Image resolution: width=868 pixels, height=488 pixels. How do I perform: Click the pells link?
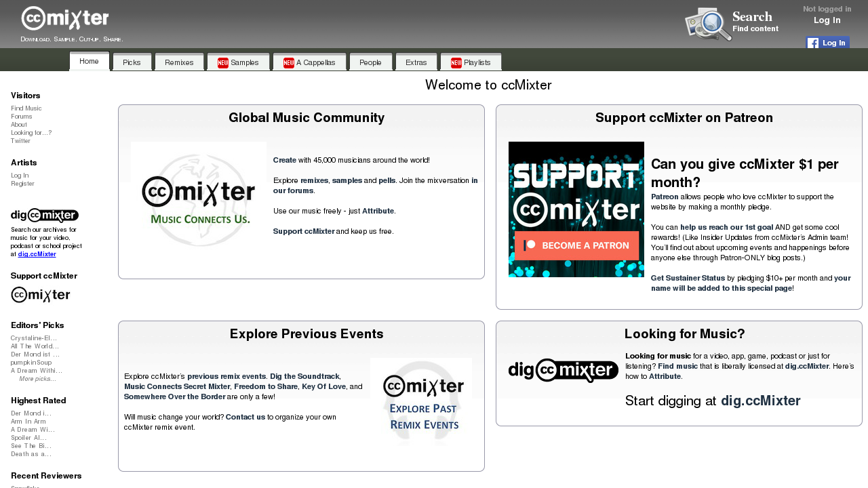coord(387,181)
